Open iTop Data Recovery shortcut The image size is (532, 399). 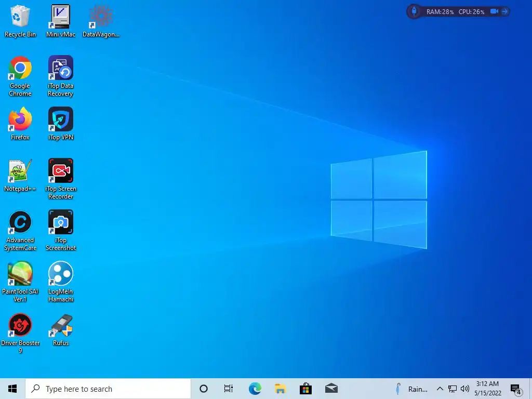pyautogui.click(x=61, y=76)
